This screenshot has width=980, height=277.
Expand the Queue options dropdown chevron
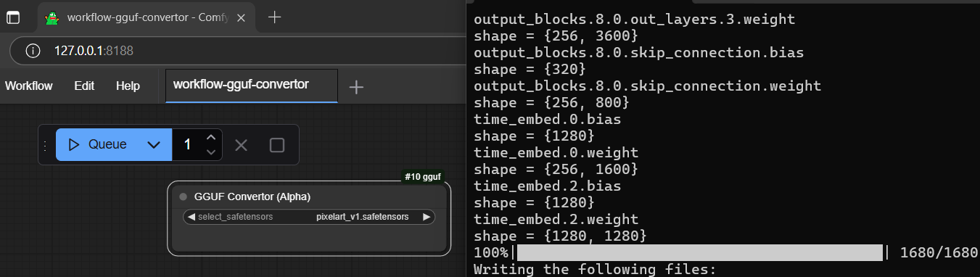tap(154, 144)
